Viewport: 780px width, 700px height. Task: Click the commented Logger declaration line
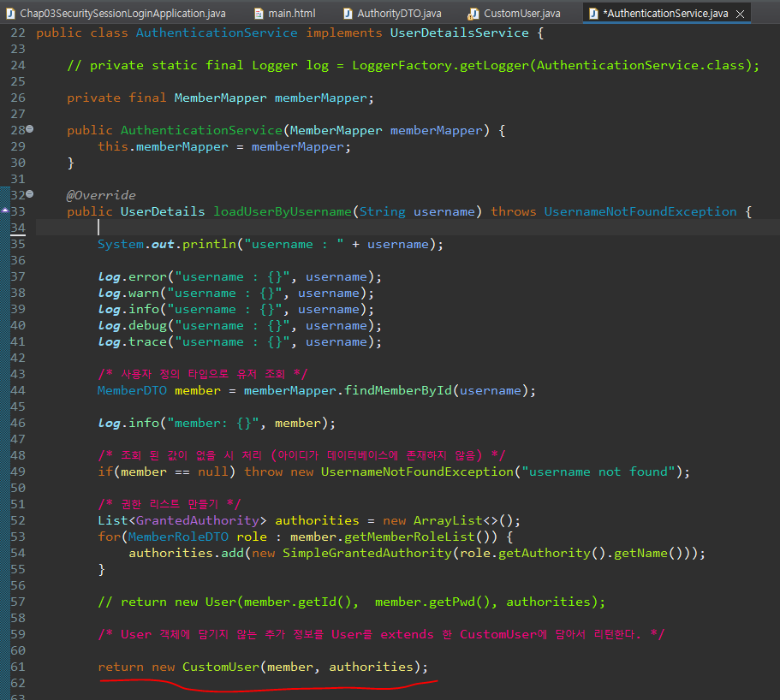[413, 65]
